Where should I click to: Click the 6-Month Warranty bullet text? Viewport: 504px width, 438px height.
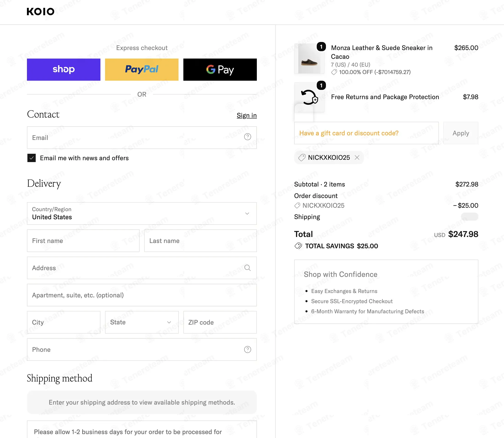[367, 311]
